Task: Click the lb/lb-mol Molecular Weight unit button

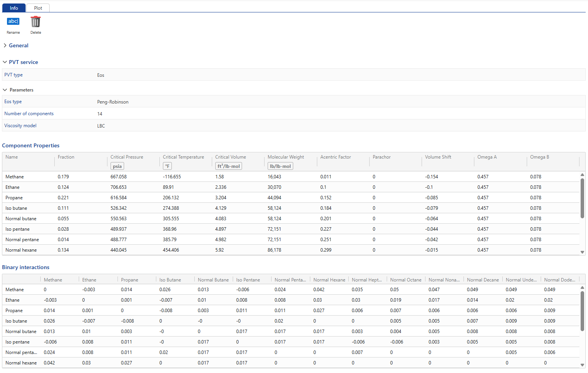Action: [280, 166]
